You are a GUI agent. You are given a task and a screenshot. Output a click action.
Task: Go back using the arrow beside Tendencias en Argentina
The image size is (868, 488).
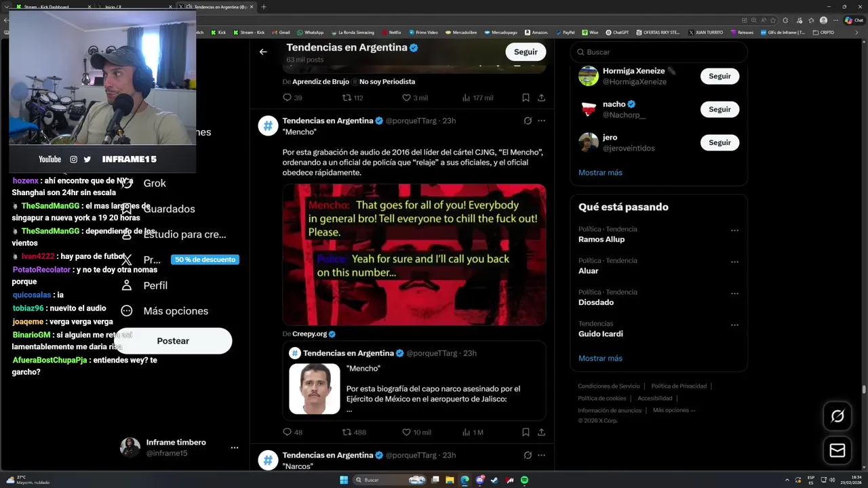click(x=263, y=52)
